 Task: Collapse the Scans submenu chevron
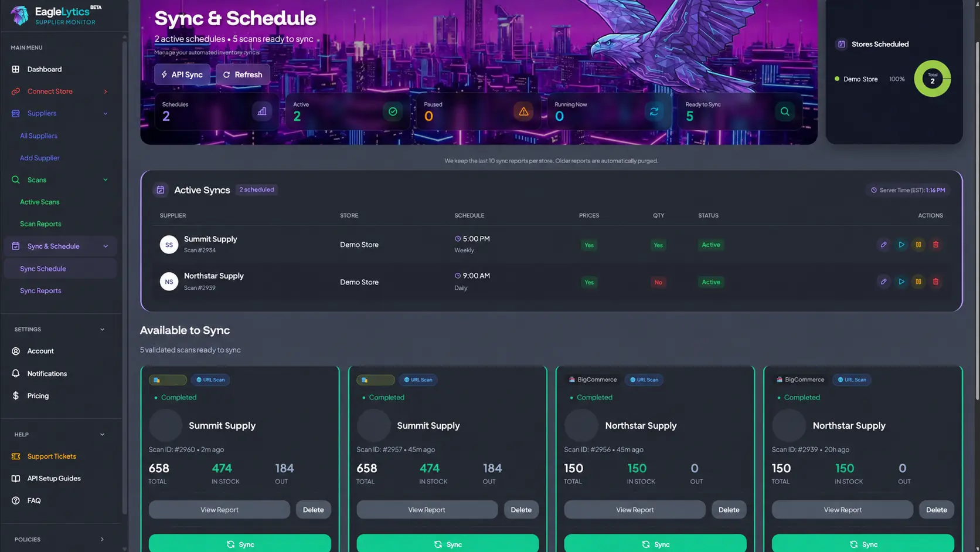tap(106, 180)
